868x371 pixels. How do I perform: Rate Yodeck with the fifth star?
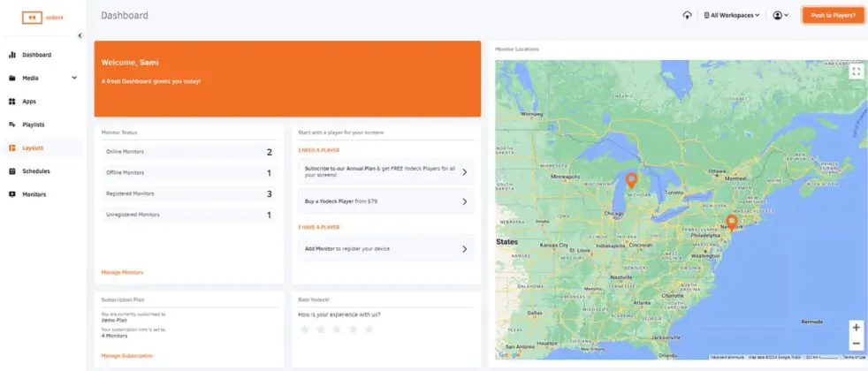(x=369, y=329)
